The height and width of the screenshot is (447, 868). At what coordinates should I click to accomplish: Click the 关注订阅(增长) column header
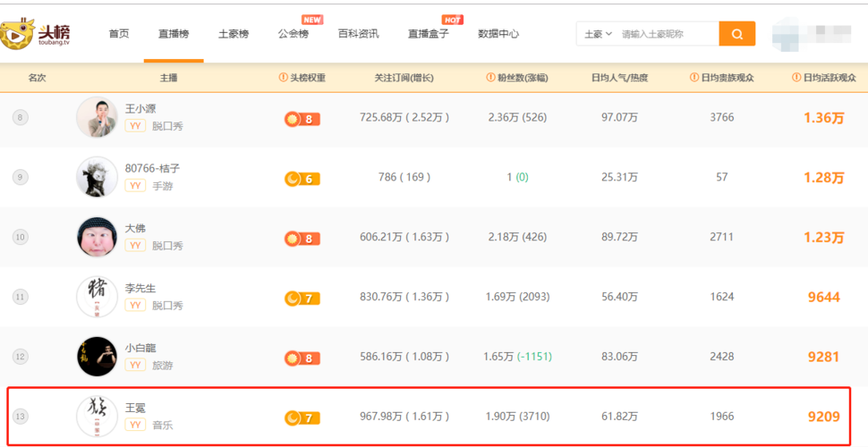coord(404,78)
